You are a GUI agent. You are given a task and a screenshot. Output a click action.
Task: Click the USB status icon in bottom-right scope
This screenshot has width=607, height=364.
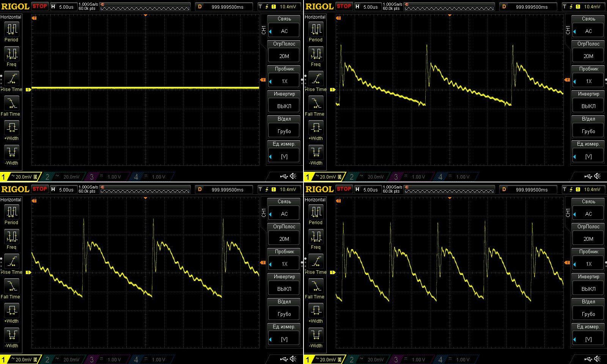pyautogui.click(x=588, y=359)
